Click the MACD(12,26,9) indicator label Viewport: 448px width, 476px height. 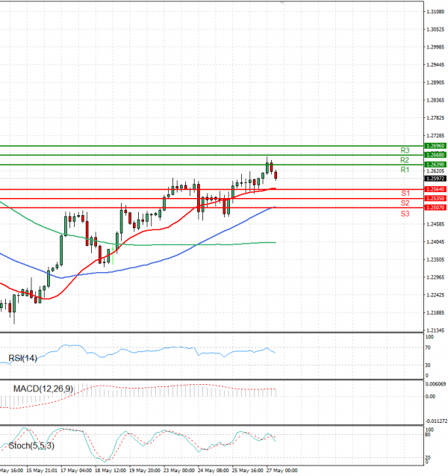click(x=43, y=389)
